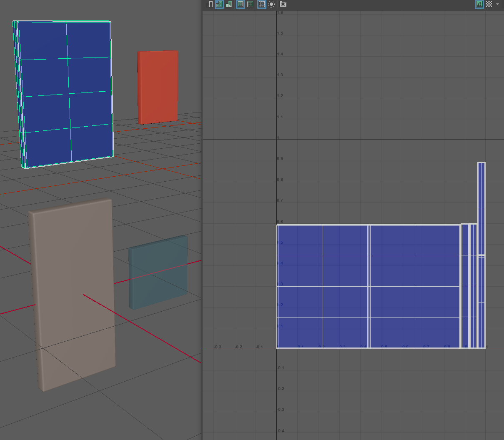Screen dimensions: 504x440
Task: Select the wireframe UV display icon
Action: pos(210,4)
